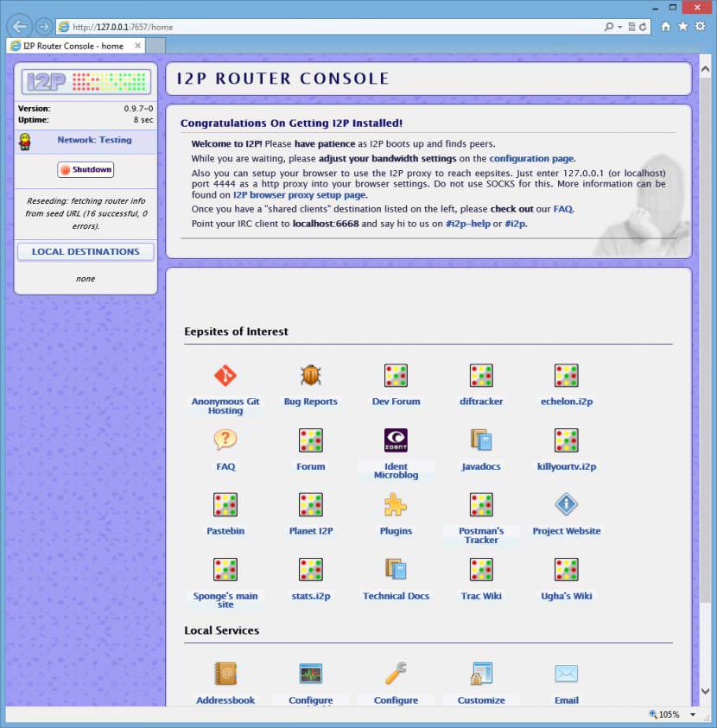Open the Forum icon
Viewport: 717px width, 728px height.
(x=311, y=440)
